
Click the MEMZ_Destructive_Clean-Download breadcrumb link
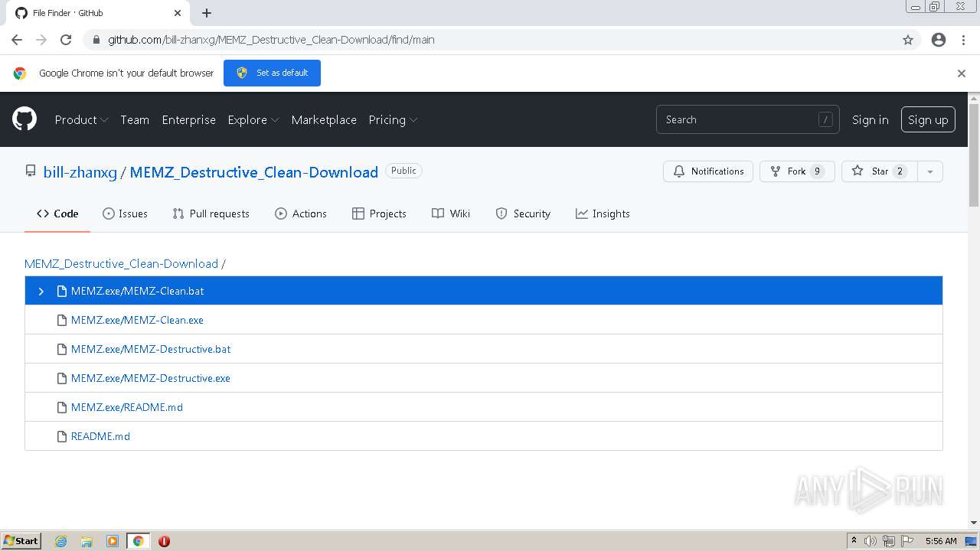121,263
